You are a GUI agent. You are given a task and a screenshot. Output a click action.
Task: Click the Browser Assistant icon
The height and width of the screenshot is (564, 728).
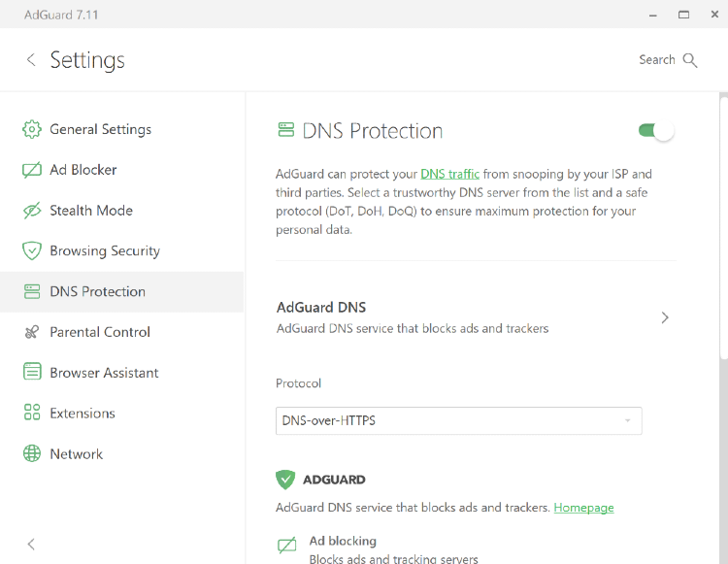coord(32,373)
